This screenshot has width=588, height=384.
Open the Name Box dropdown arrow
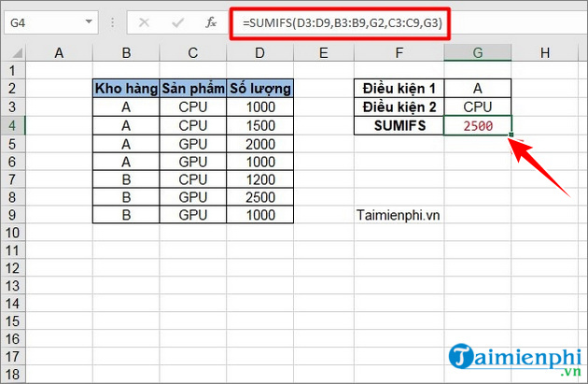[89, 21]
